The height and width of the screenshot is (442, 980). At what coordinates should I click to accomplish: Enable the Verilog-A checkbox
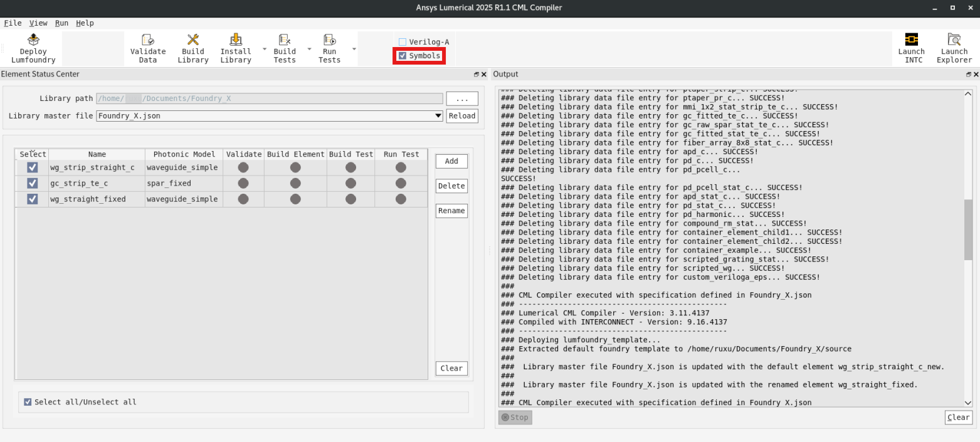pyautogui.click(x=403, y=42)
